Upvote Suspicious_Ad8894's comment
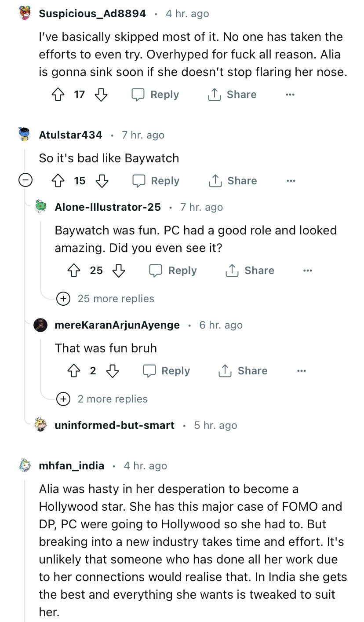The image size is (364, 622). (x=58, y=95)
